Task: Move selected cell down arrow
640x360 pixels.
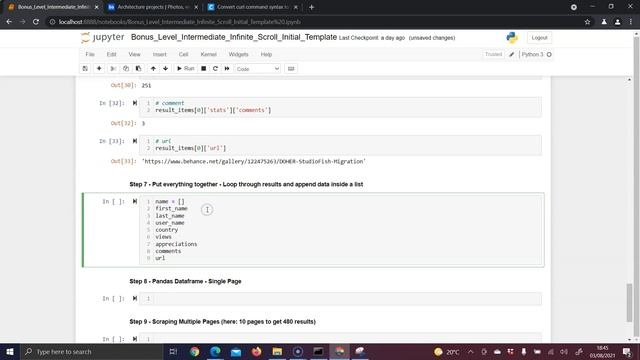Action: [165, 69]
